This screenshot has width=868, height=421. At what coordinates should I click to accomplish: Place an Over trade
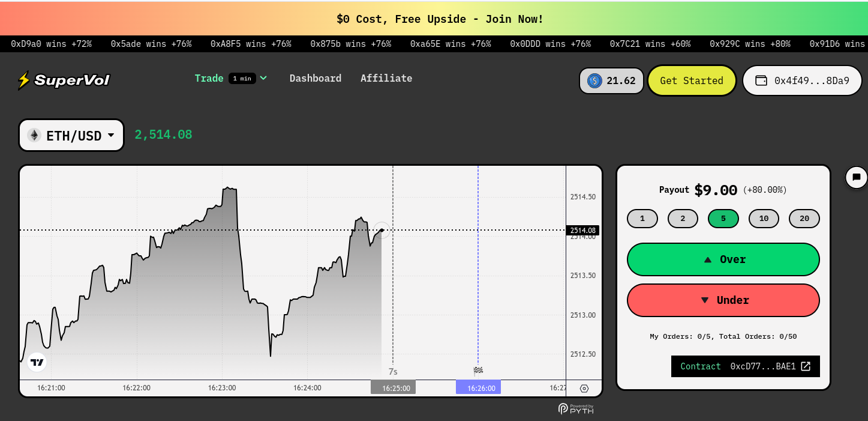[x=723, y=259]
